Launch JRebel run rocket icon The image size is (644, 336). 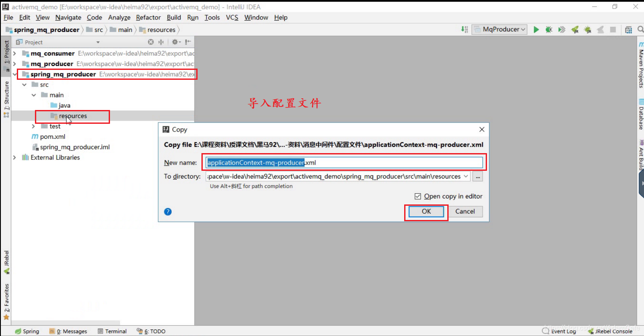[x=575, y=29]
